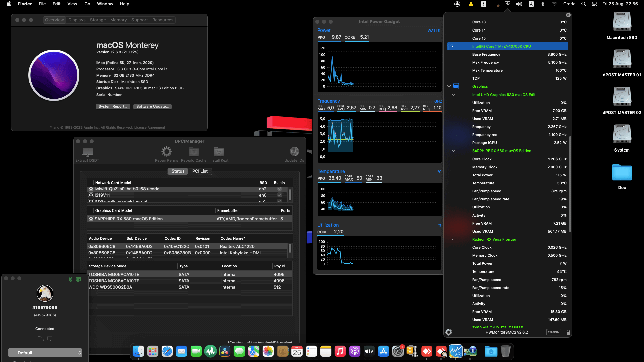Click Rebuild Cache toolbar icon
Image resolution: width=644 pixels, height=362 pixels.
point(194,152)
